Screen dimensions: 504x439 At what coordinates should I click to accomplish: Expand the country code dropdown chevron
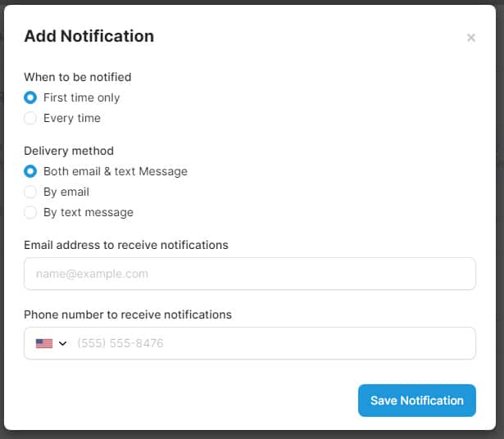pos(63,343)
